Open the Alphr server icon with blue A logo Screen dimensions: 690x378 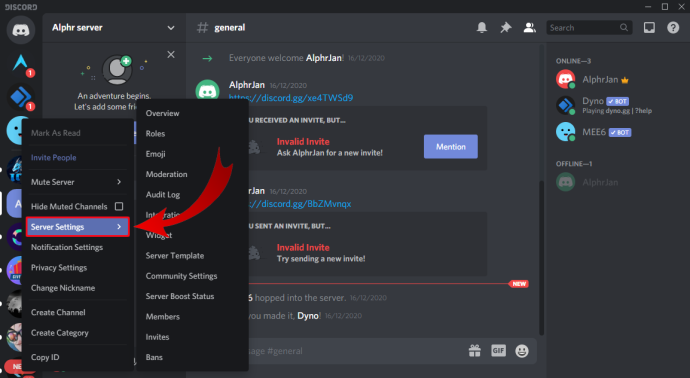tap(20, 63)
